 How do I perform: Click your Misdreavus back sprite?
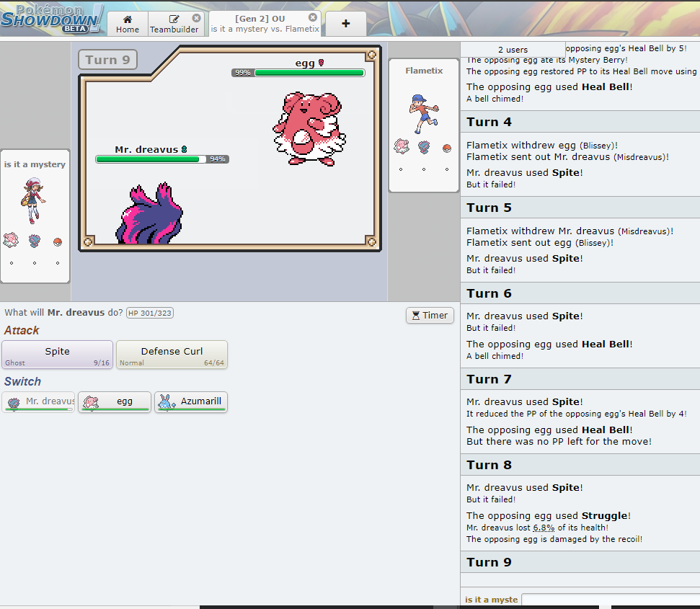click(x=149, y=213)
